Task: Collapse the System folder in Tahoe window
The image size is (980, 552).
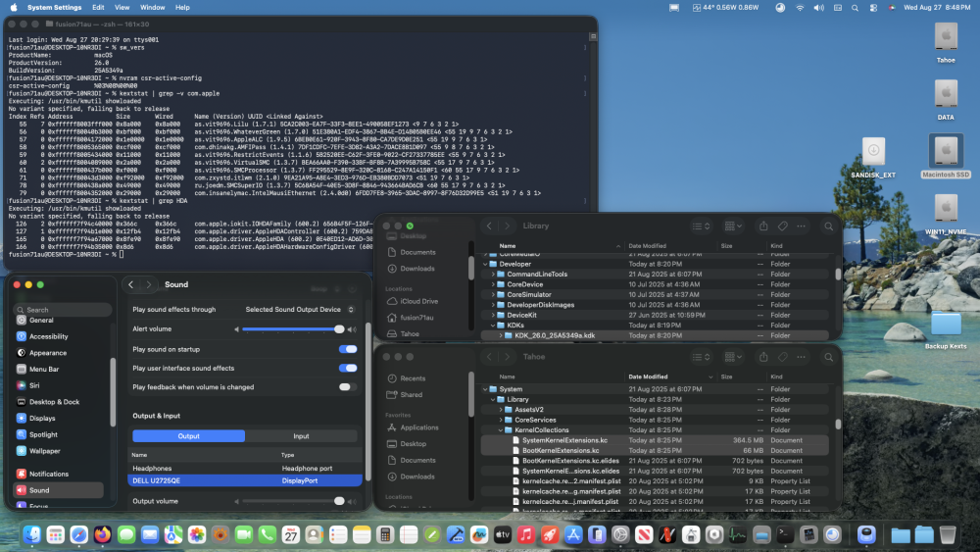Action: pyautogui.click(x=486, y=389)
